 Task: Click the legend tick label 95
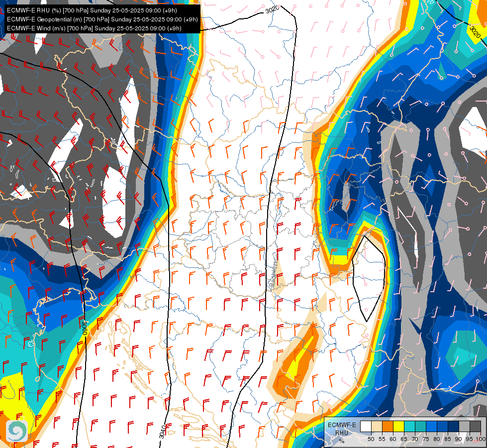tap(469, 440)
